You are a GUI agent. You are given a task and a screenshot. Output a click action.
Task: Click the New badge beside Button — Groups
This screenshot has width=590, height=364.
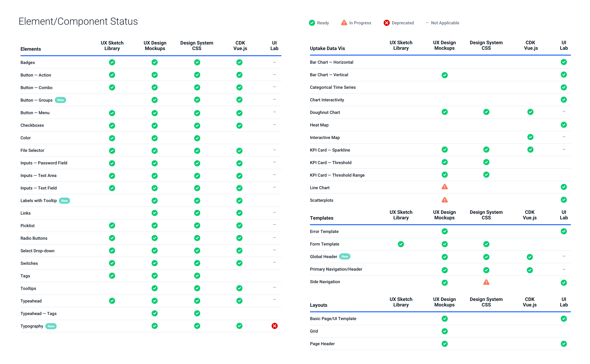pos(60,100)
